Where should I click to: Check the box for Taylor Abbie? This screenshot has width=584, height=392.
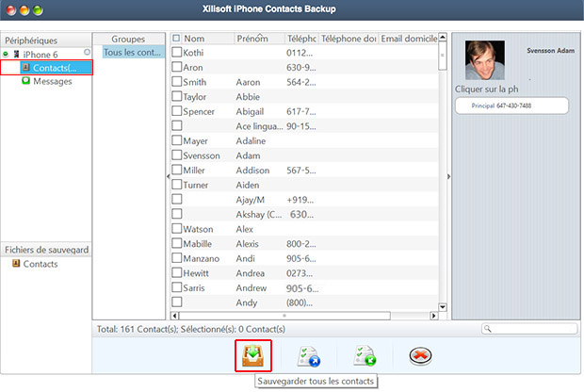[176, 96]
